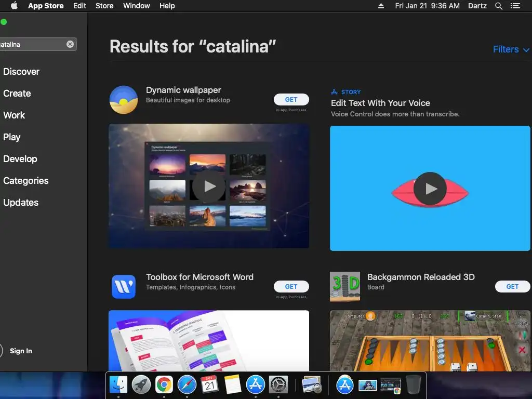
Task: Open Spotlight search in menu bar
Action: (x=498, y=6)
